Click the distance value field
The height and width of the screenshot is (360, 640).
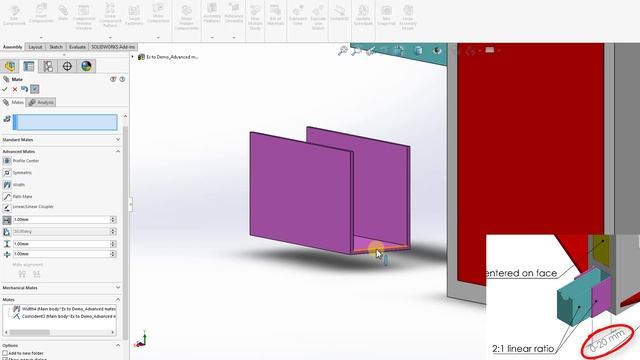click(x=61, y=220)
